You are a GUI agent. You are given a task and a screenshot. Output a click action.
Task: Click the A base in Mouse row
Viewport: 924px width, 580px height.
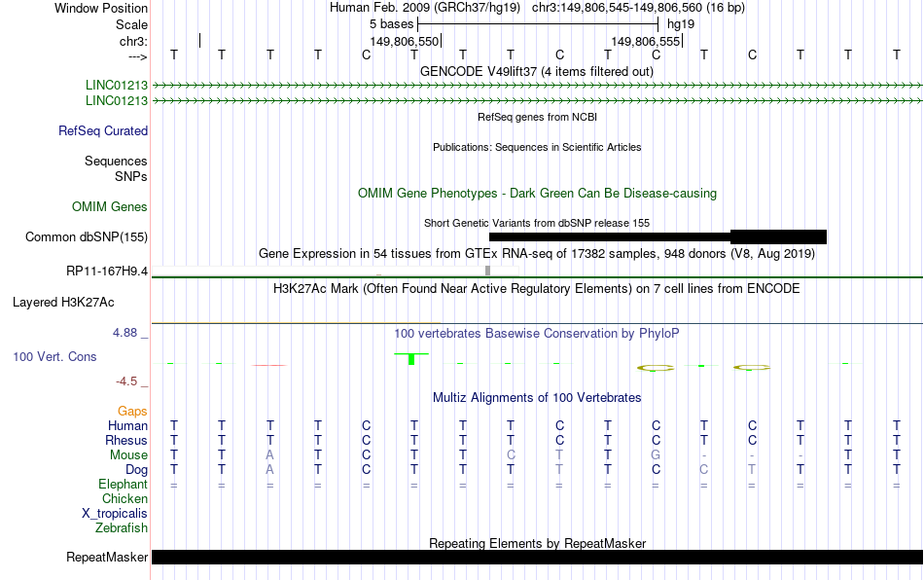(x=269, y=455)
